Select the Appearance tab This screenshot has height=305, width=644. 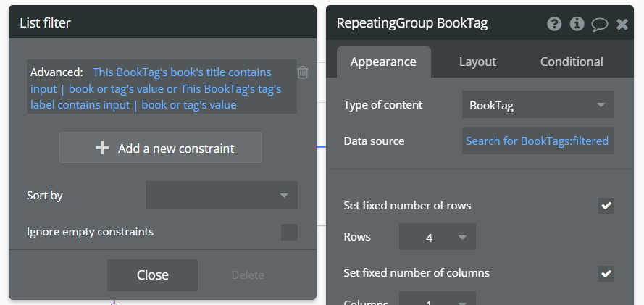(x=383, y=62)
